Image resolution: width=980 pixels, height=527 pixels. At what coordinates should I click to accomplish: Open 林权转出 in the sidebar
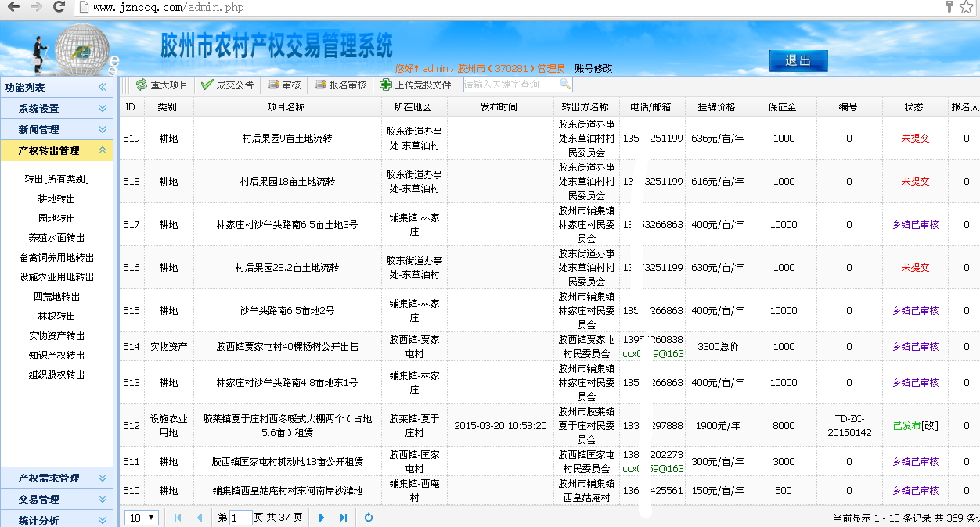tap(57, 316)
